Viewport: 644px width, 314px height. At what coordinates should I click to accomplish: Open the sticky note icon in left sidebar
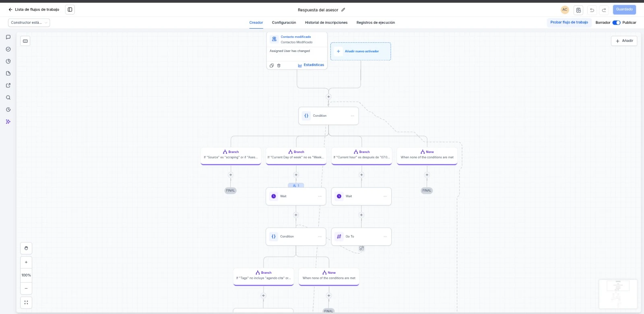8,73
